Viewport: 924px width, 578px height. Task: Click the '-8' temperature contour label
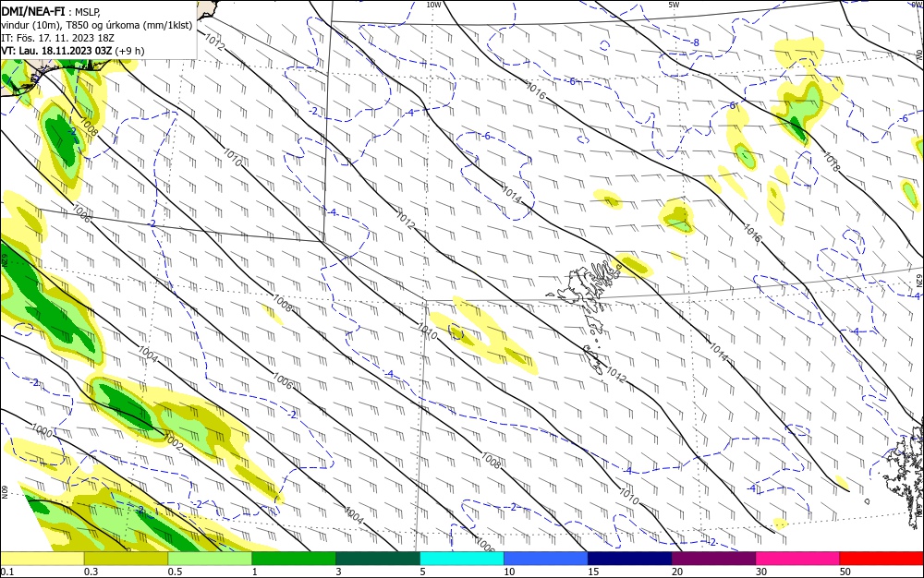695,42
